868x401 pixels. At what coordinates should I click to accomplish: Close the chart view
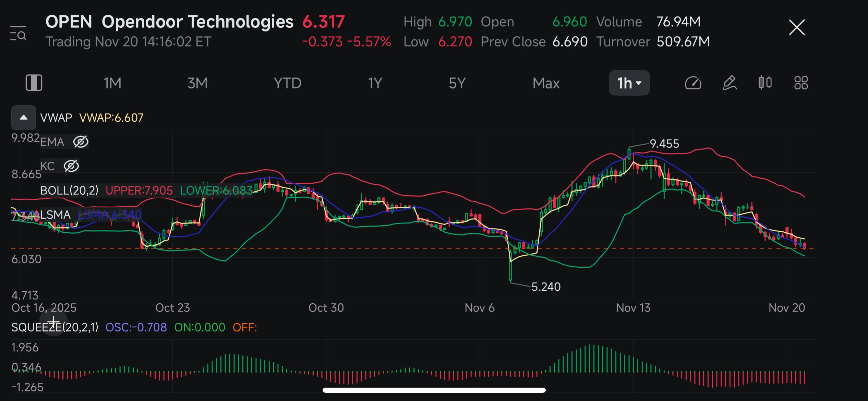pyautogui.click(x=797, y=27)
